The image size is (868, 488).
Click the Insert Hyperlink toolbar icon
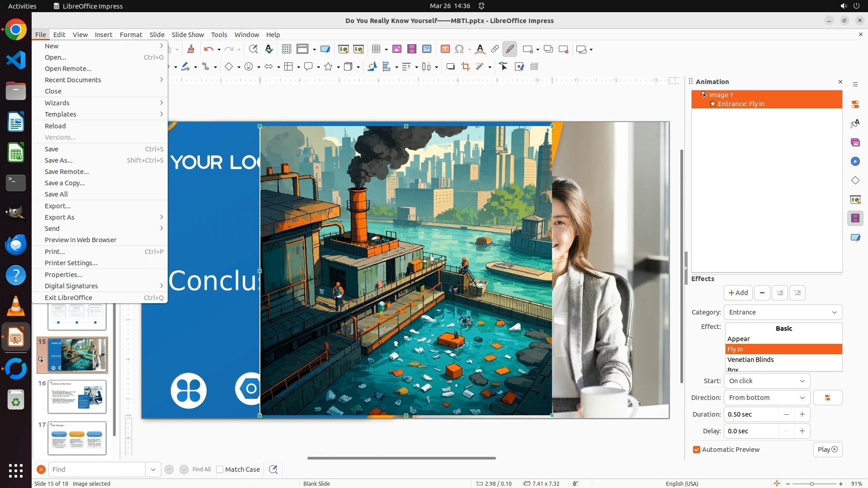coord(495,49)
